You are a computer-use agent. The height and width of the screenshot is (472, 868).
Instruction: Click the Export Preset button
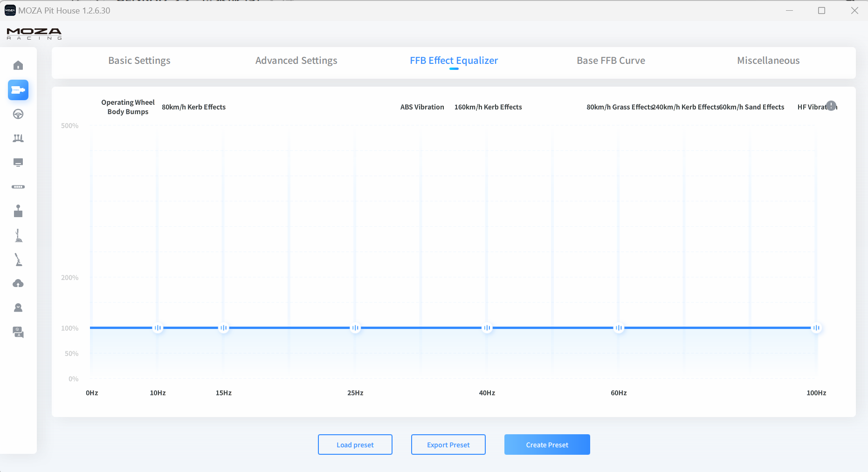point(448,445)
